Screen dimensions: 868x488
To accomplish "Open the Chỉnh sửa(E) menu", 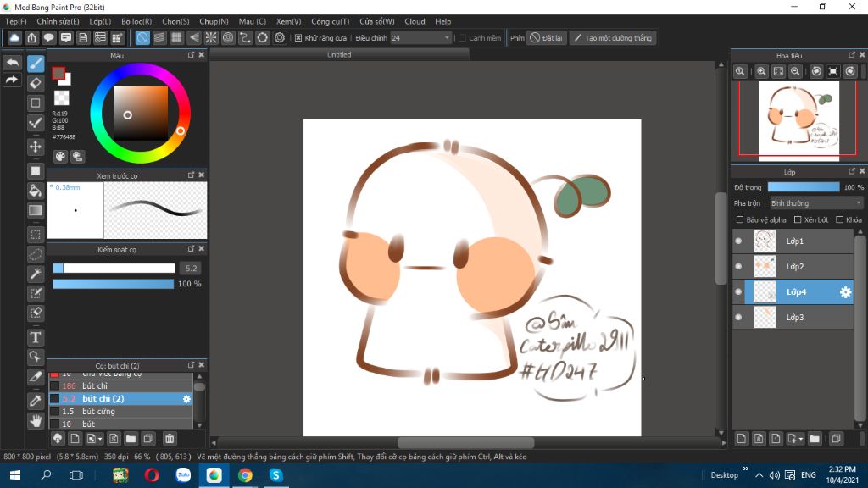I will 58,21.
